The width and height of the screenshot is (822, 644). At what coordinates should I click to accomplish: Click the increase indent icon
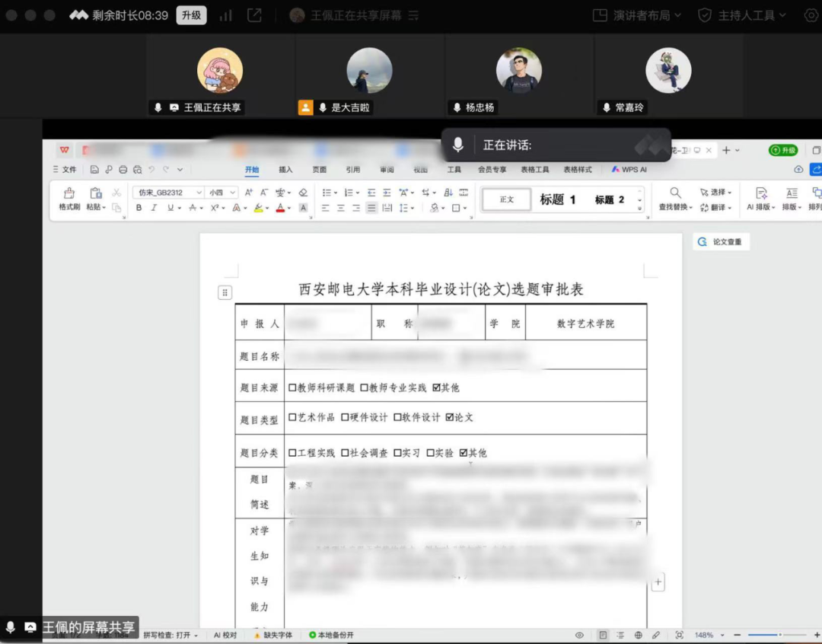tap(387, 193)
